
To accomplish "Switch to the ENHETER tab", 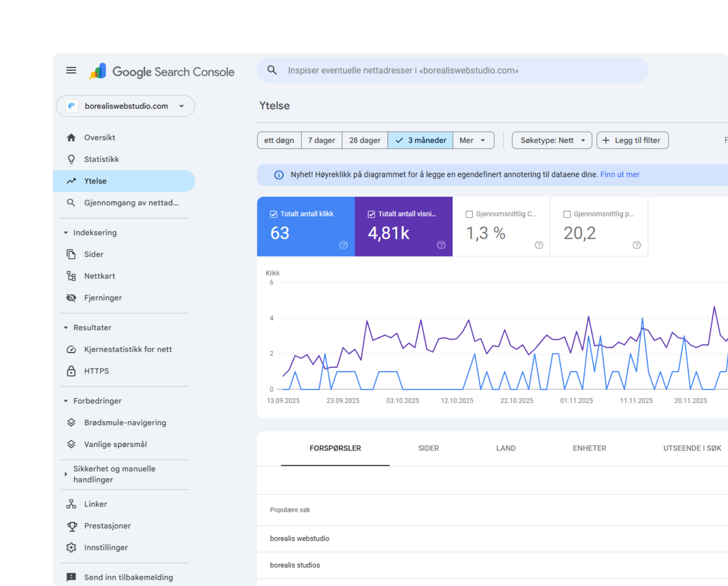I will [590, 448].
